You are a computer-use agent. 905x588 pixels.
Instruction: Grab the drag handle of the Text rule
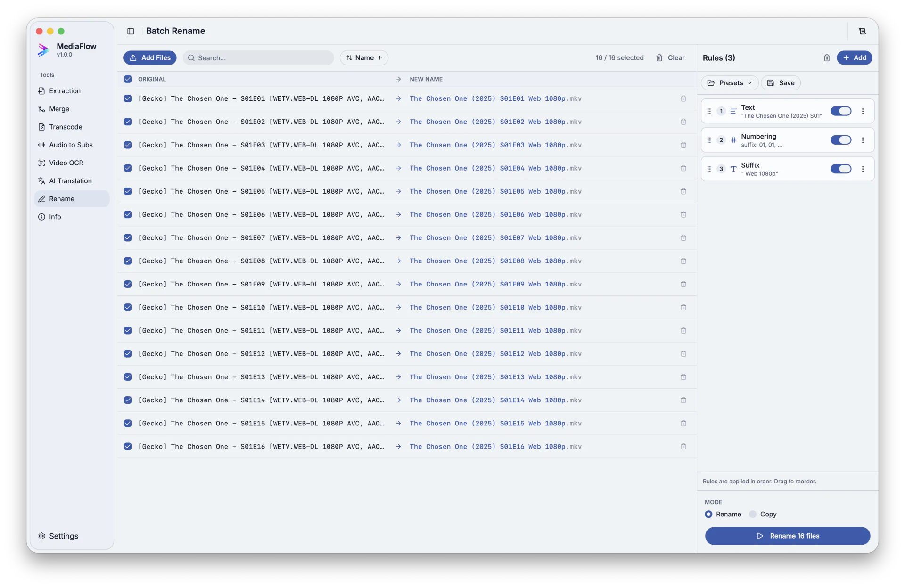[709, 111]
